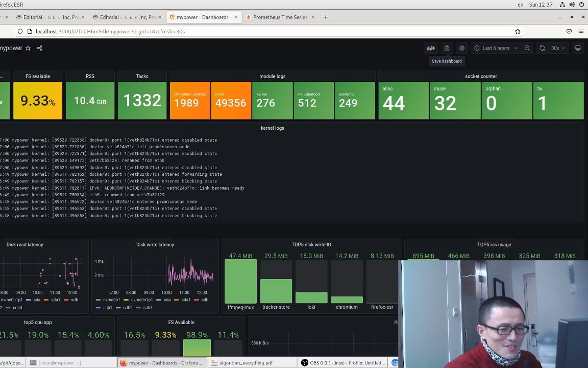The width and height of the screenshot is (588, 368).
Task: Open the kernel logs panel title menu
Action: click(x=272, y=128)
